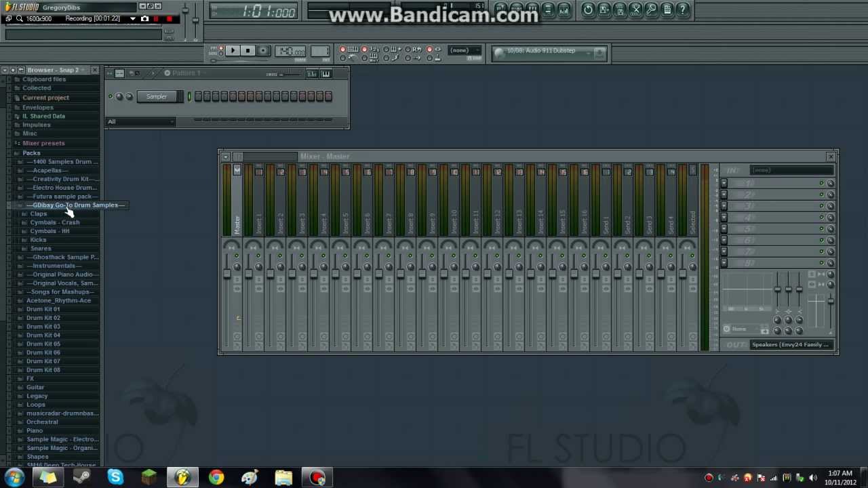Screen dimensions: 868x488
Task: Expand the Loops folder in browser
Action: coord(36,405)
